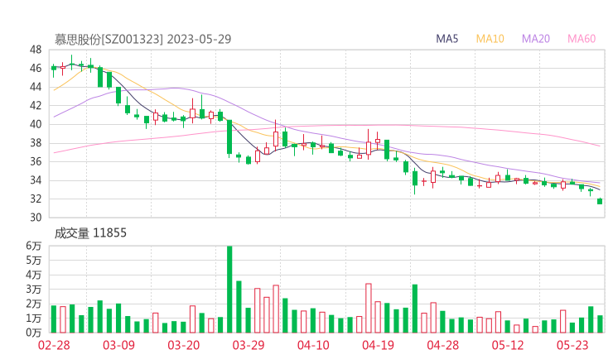Viewport: 613px width, 364px height.
Task: Click the 3万 volume axis label
Action: [34, 290]
